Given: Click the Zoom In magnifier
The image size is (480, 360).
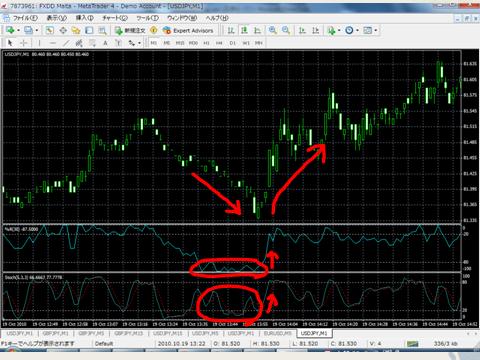Looking at the screenshot, I should point(272,30).
